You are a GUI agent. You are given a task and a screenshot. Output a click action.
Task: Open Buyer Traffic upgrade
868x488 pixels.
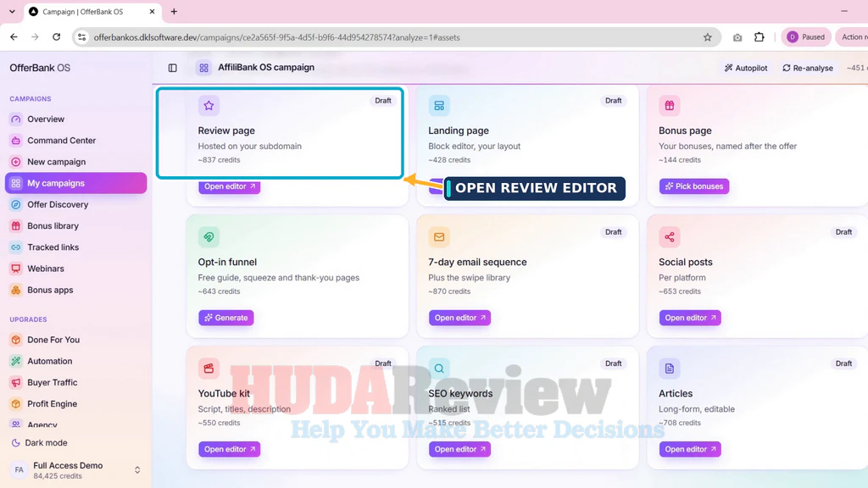(75, 382)
